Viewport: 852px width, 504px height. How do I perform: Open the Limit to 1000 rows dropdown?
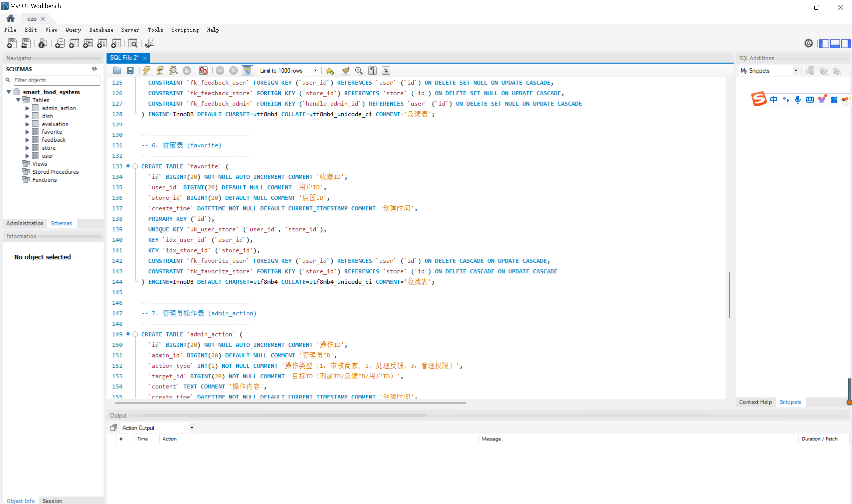(x=315, y=70)
